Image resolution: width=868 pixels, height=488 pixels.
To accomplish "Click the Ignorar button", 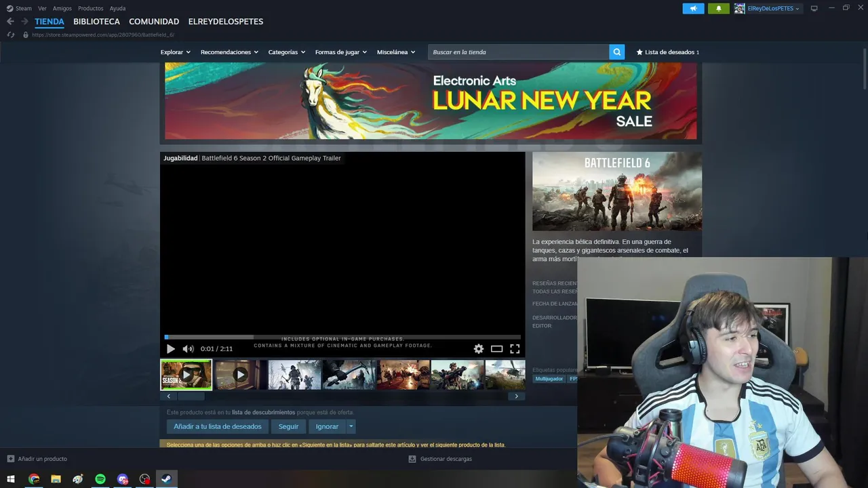I will 327,427.
